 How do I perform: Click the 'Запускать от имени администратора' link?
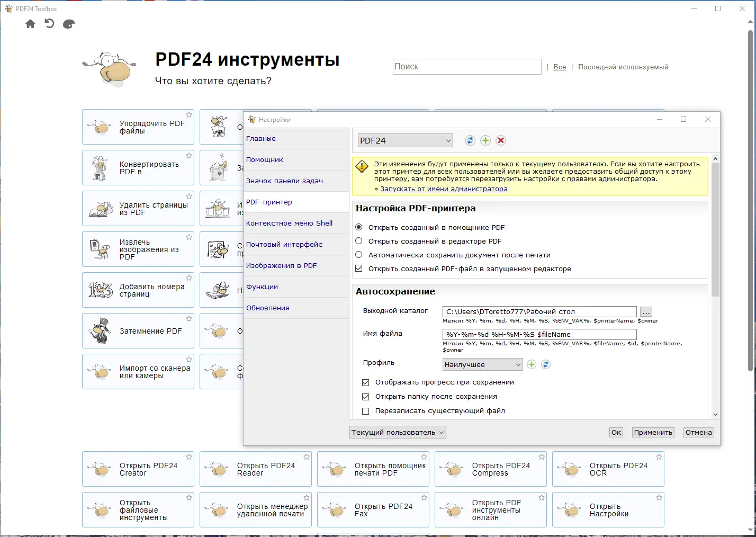(444, 189)
